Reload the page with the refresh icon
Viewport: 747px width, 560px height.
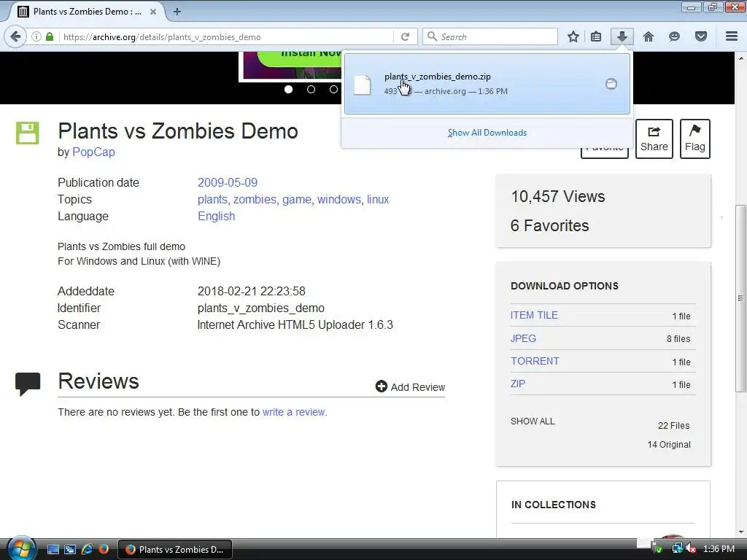(x=405, y=36)
